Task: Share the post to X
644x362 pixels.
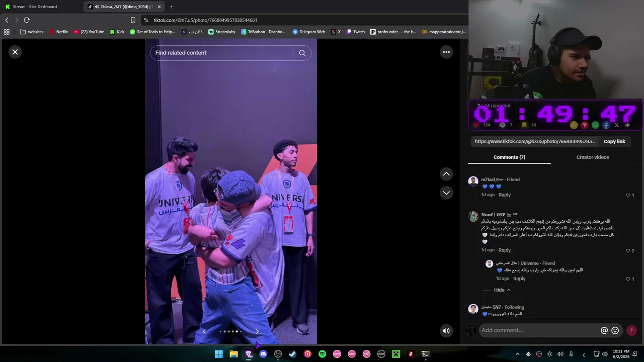Action: tap(617, 125)
